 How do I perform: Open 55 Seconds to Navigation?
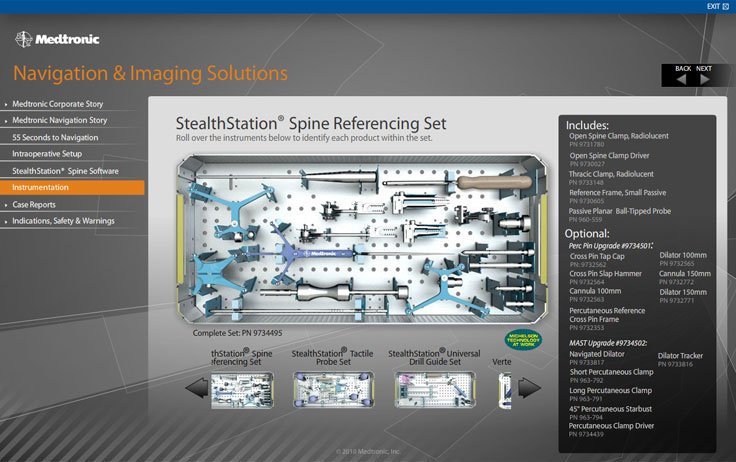(55, 137)
